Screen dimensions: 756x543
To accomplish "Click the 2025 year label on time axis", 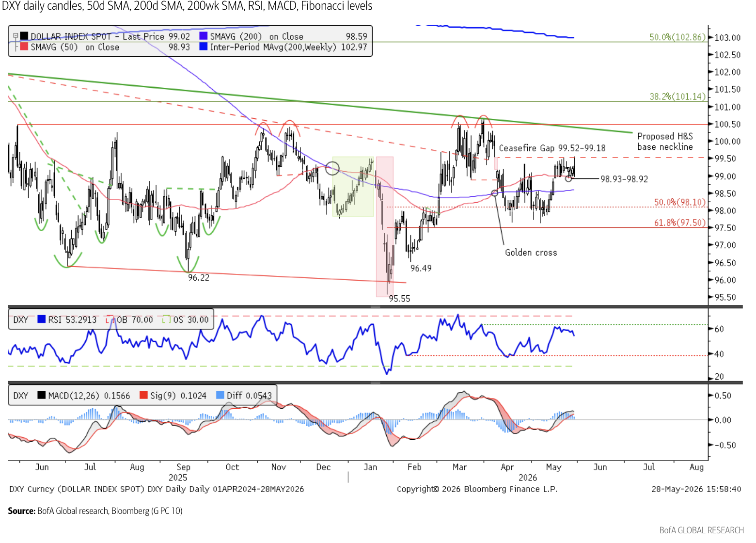I will pyautogui.click(x=178, y=478).
